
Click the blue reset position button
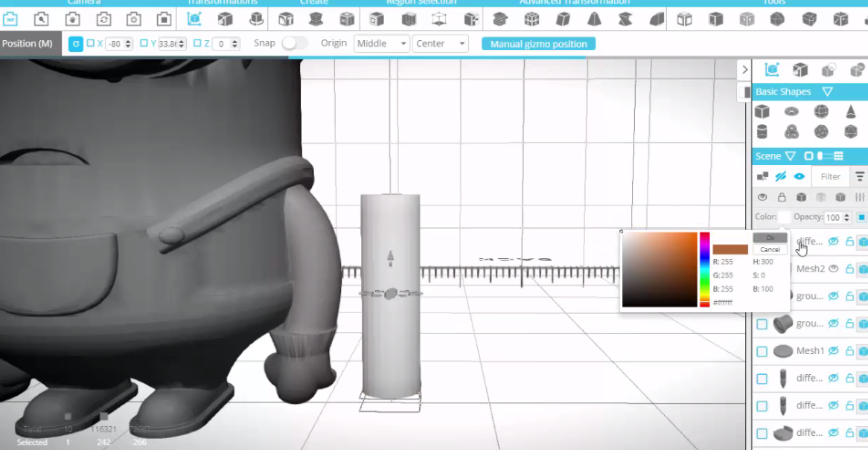tap(76, 44)
